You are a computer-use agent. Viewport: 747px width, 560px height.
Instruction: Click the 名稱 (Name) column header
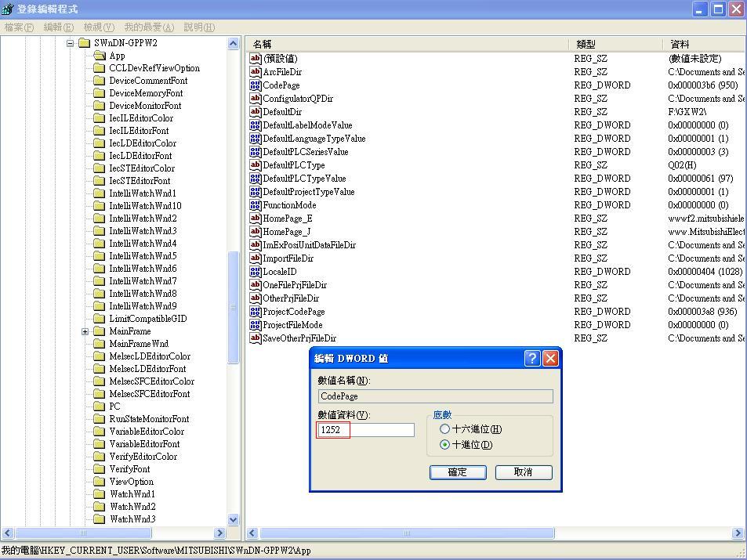point(408,44)
